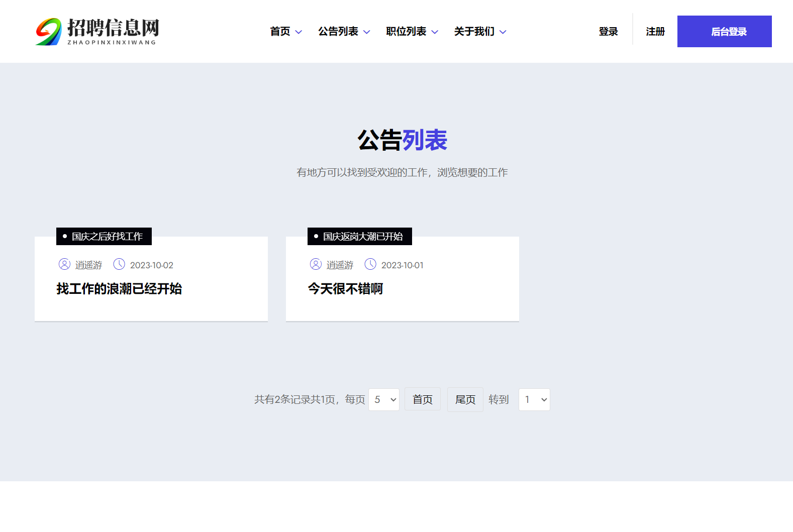This screenshot has height=532, width=793.
Task: Click the 国庆之后好找工作 tag label
Action: point(104,236)
